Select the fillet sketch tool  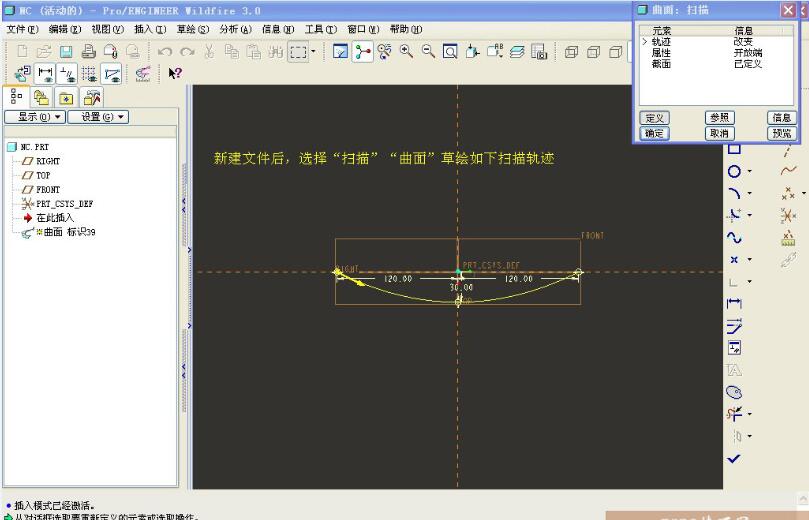pos(734,215)
